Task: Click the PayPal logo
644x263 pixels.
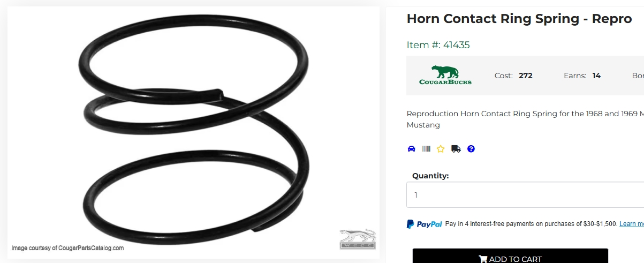Action: pos(425,224)
